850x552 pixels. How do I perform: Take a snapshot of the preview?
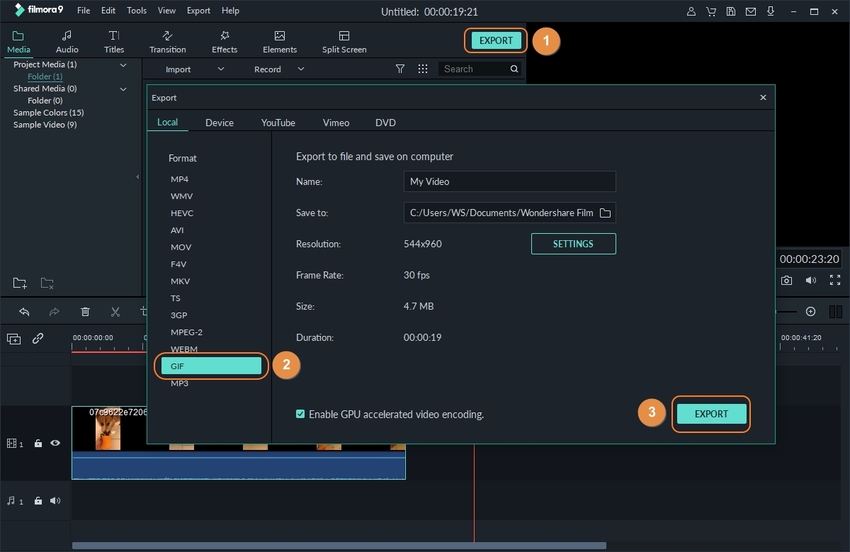(787, 280)
